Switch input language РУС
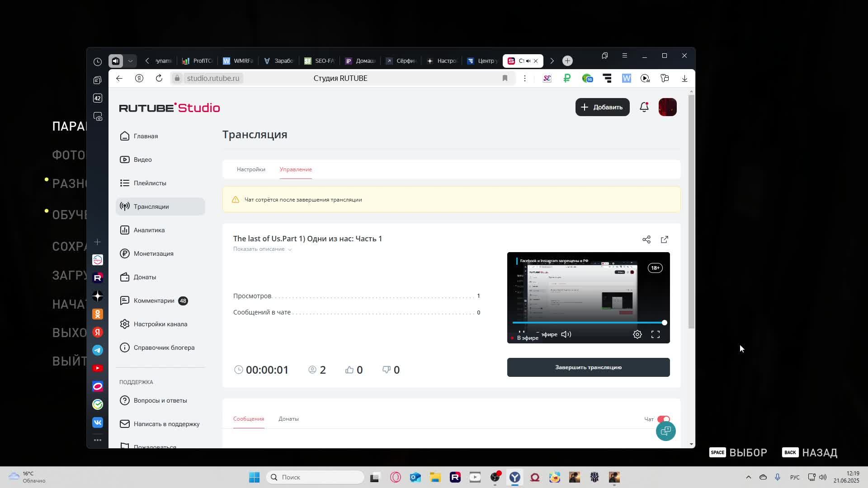 [795, 477]
